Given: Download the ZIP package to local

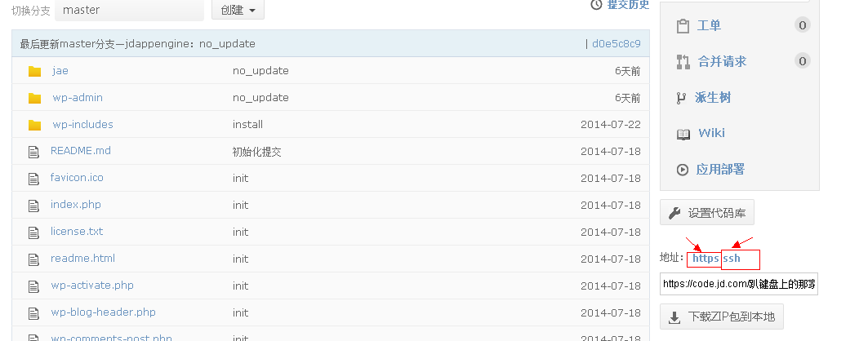Looking at the screenshot, I should (722, 317).
